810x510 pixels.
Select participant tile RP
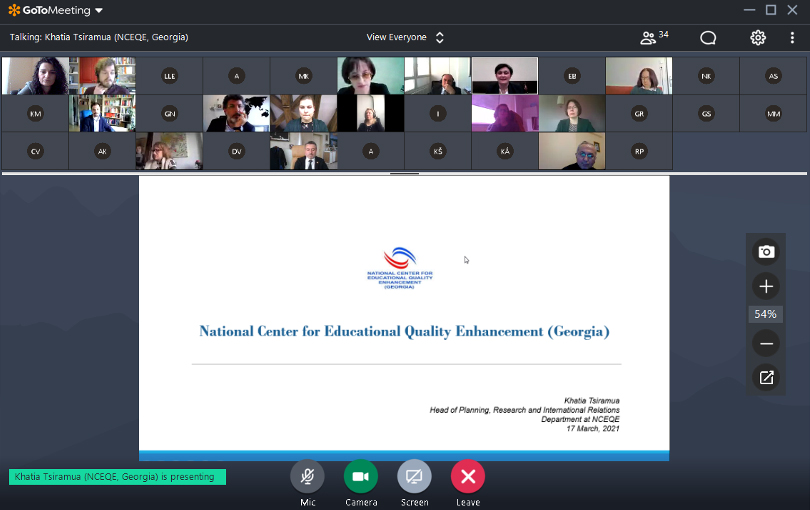640,151
